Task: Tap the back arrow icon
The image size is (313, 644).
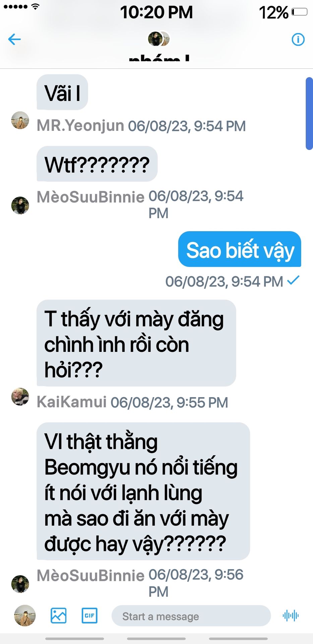Action: tap(14, 39)
